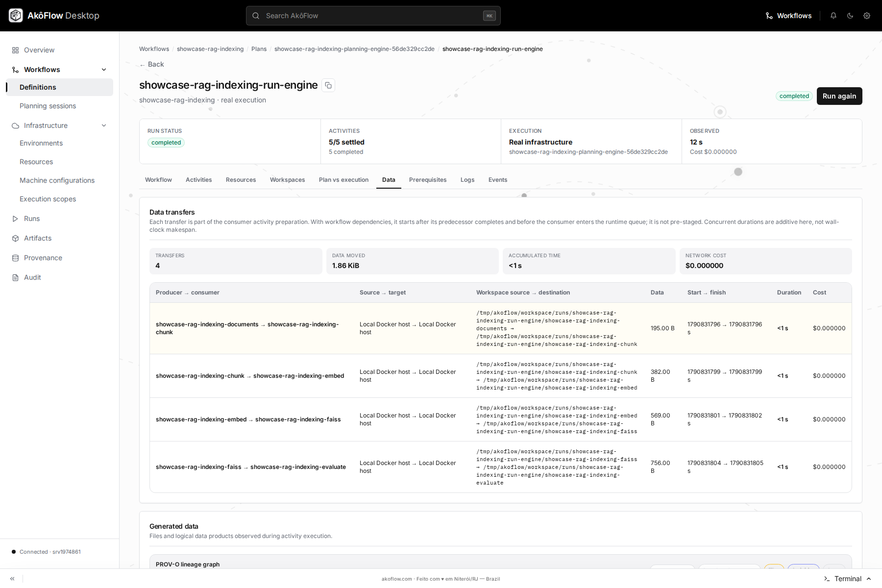Open the Plans breadcrumb link

[259, 49]
